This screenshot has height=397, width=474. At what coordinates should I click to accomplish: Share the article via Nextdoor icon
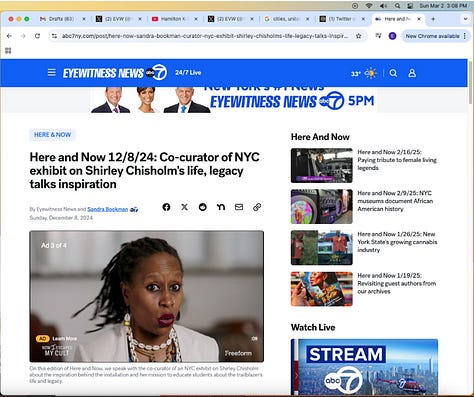221,207
